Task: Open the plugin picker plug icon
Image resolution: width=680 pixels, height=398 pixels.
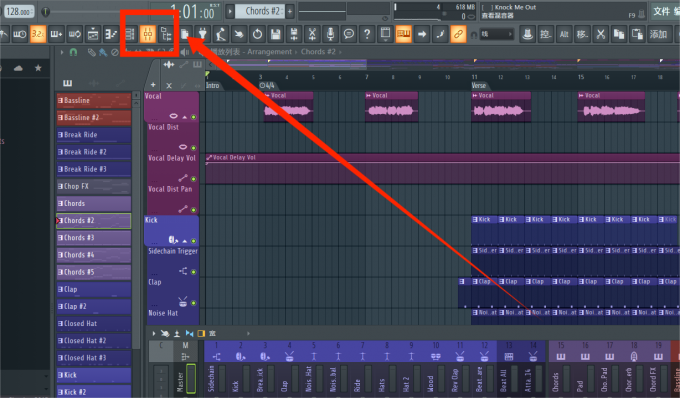Action: point(203,34)
